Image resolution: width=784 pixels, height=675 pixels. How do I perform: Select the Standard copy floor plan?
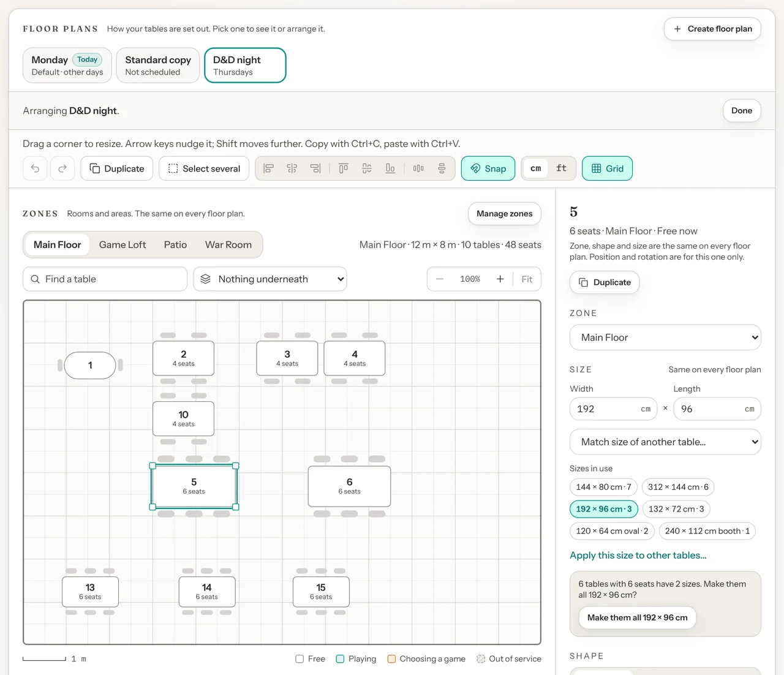(x=158, y=65)
